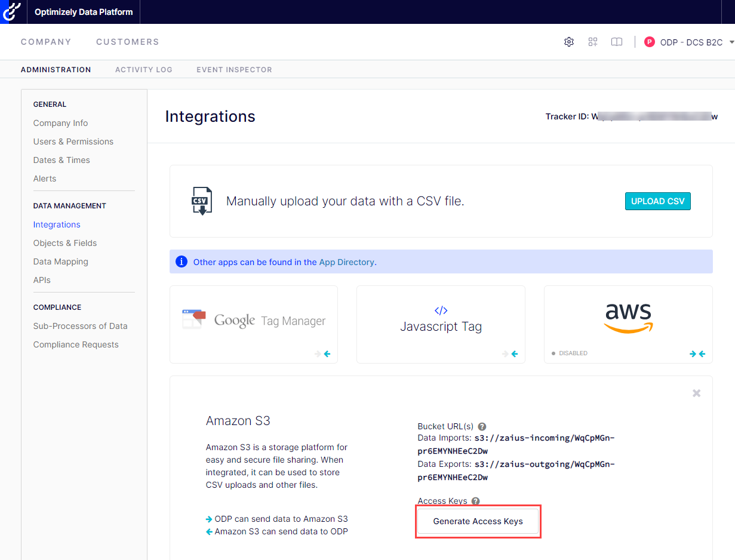
Task: Click the Integrations page heading
Action: [210, 116]
